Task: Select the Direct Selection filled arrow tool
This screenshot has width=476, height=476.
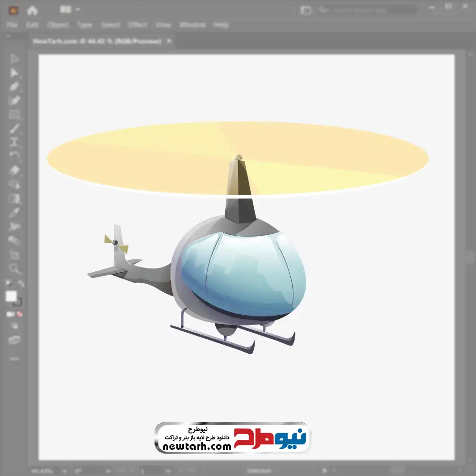Action: coord(14,73)
